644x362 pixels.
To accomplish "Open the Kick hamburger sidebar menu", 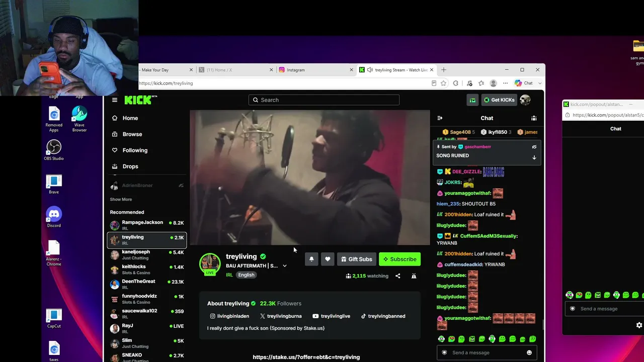I will click(x=115, y=100).
